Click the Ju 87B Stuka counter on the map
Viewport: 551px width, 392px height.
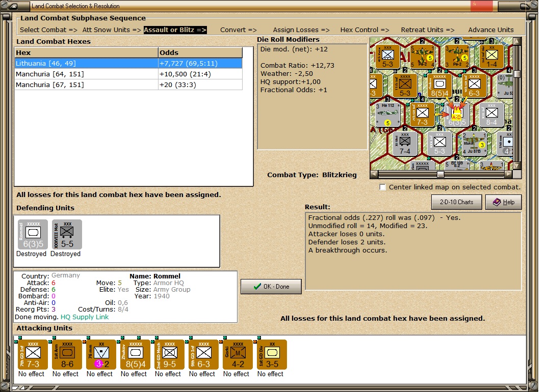pyautogui.click(x=474, y=143)
